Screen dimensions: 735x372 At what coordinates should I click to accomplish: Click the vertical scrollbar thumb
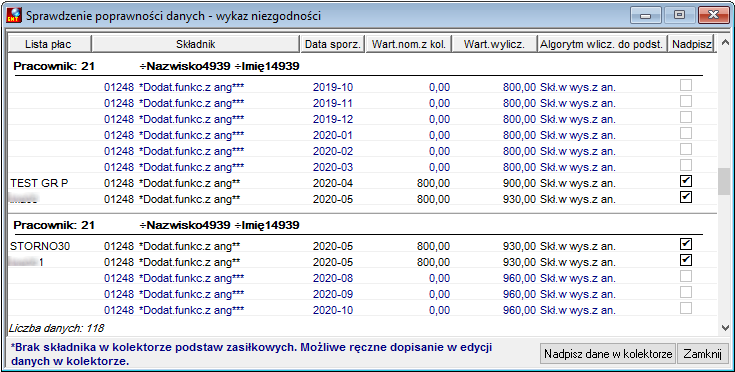tap(724, 181)
